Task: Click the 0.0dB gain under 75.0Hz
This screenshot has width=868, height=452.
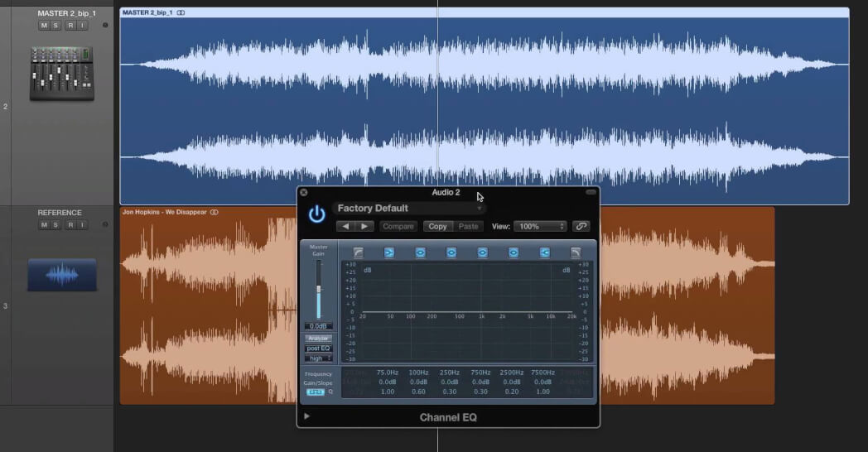Action: click(388, 382)
